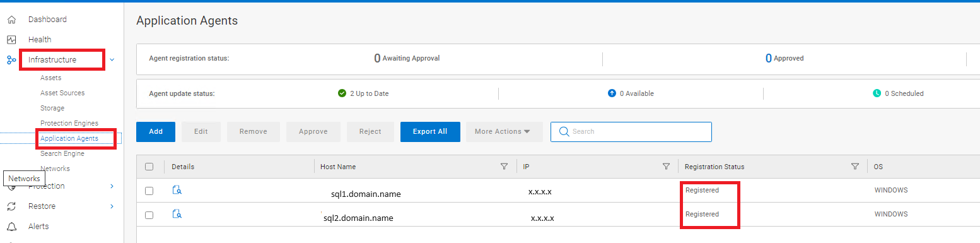The height and width of the screenshot is (243, 980).
Task: Open Assets under Infrastructure
Action: [x=50, y=78]
